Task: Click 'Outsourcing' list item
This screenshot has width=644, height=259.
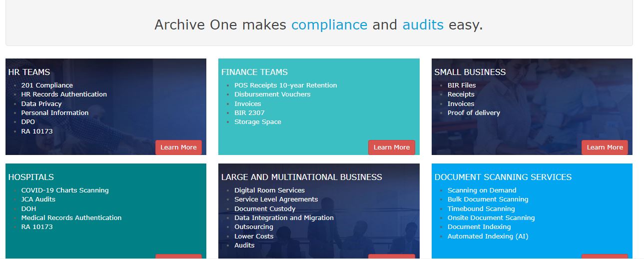Action: tap(254, 227)
